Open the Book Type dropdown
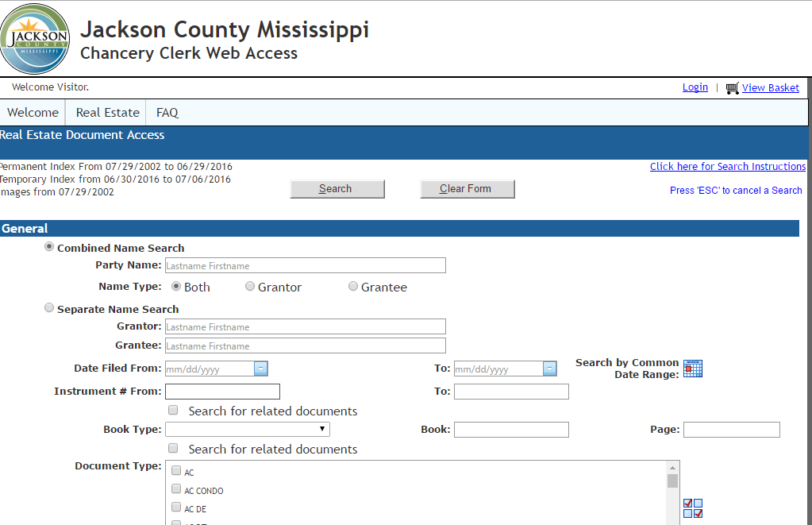812x525 pixels. pos(247,428)
